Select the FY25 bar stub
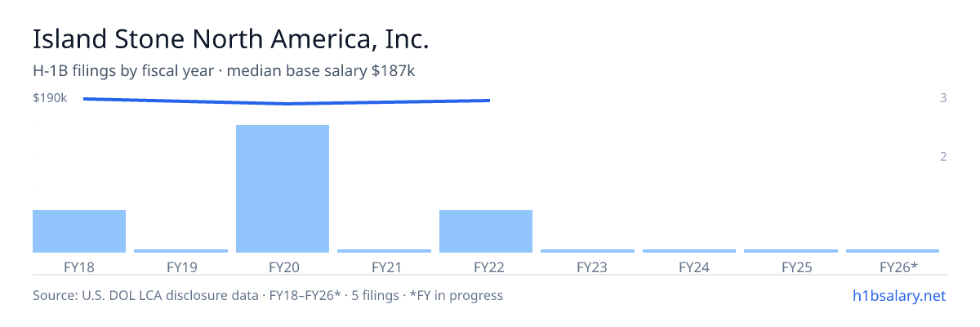This screenshot has width=980, height=327. pos(791,251)
